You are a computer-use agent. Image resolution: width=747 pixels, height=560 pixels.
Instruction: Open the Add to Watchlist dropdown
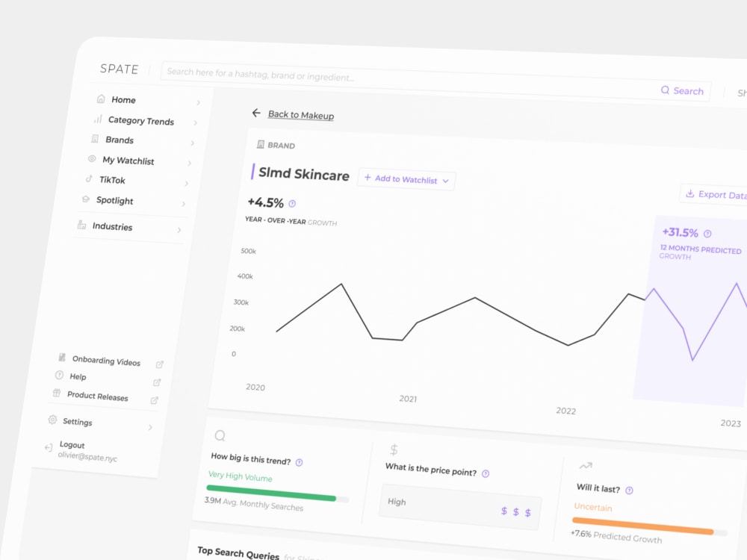(x=406, y=180)
